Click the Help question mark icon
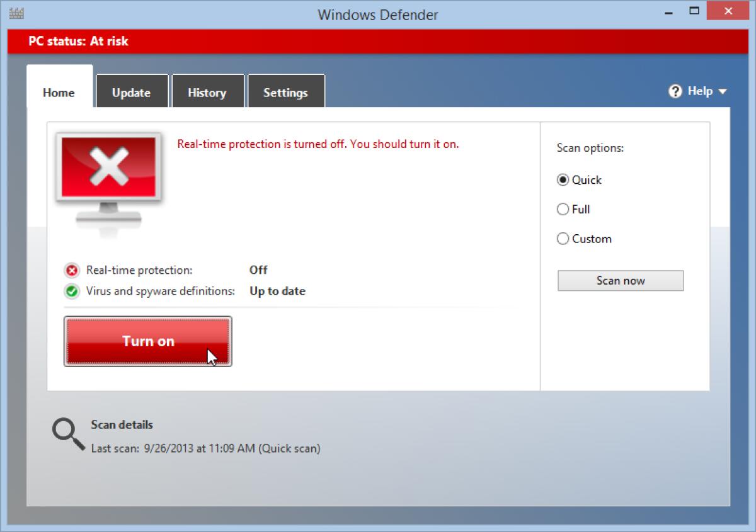This screenshot has height=532, width=756. click(x=674, y=91)
